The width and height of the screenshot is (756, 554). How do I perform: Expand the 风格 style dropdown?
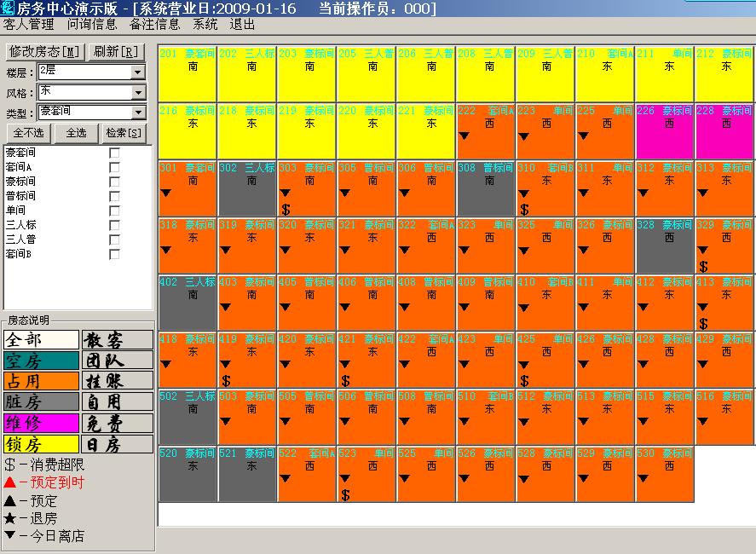point(138,93)
